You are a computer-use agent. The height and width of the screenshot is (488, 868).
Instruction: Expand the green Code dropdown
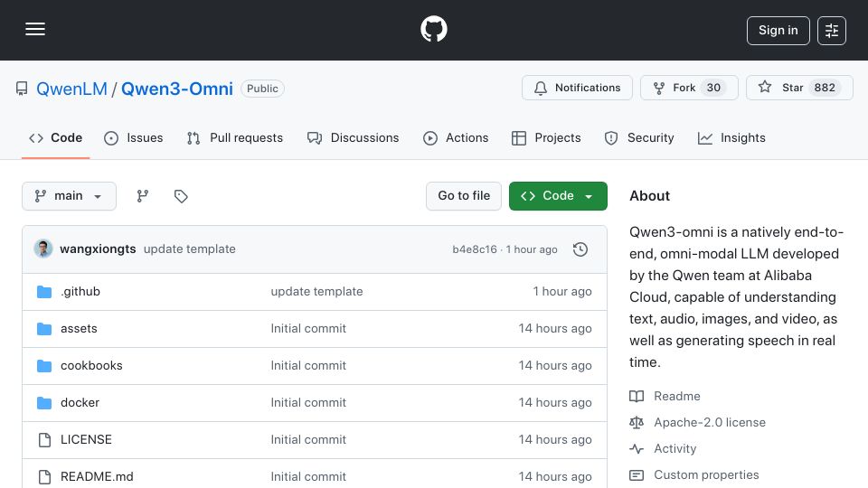coord(558,196)
